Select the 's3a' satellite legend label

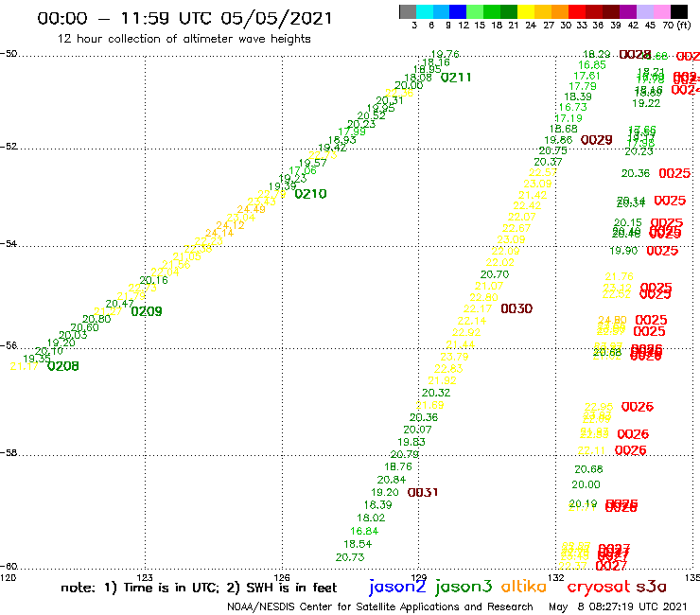tap(652, 587)
